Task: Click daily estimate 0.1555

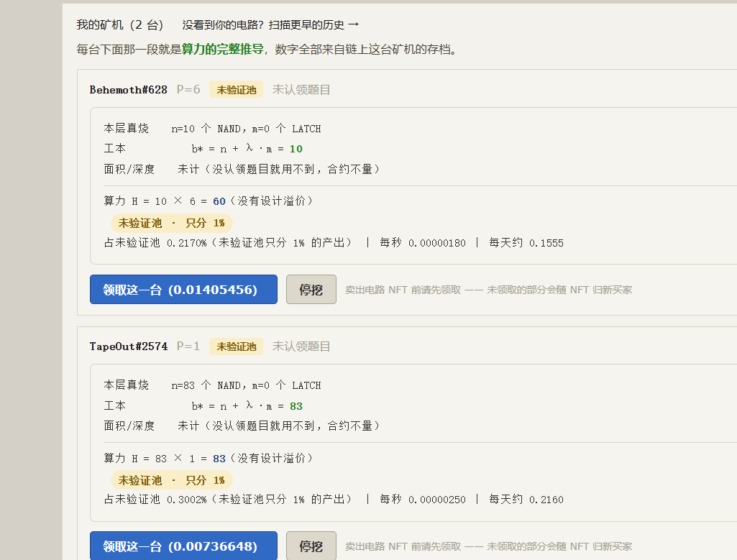Action: pyautogui.click(x=546, y=243)
